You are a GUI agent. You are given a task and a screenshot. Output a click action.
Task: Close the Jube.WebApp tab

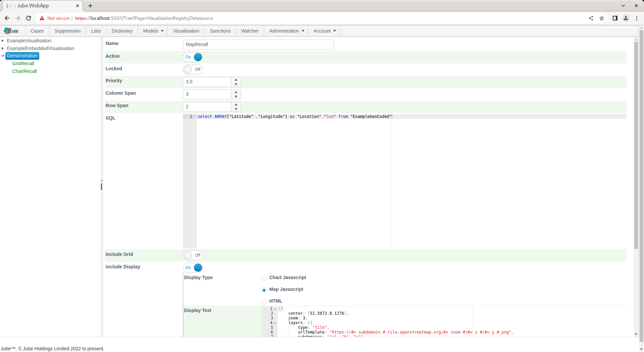click(x=77, y=6)
